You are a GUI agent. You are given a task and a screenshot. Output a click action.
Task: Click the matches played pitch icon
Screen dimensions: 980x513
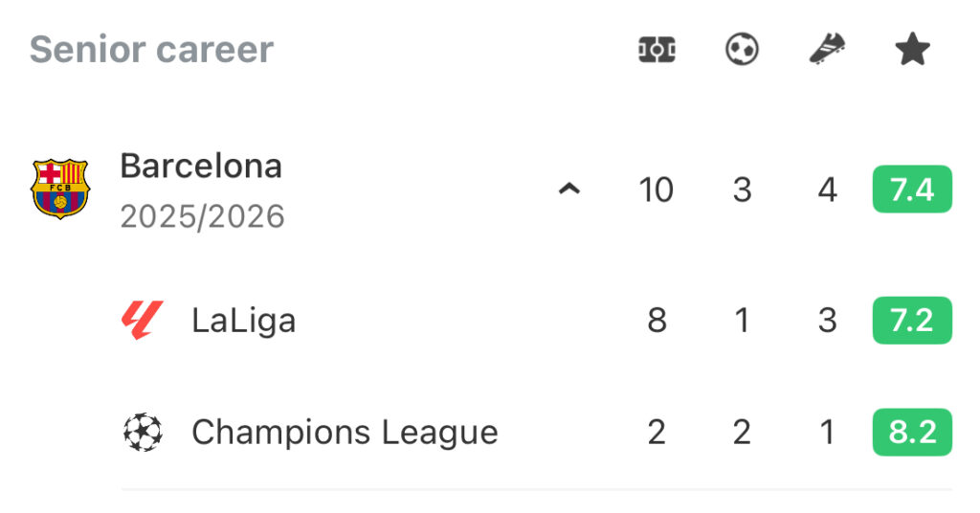click(x=657, y=50)
